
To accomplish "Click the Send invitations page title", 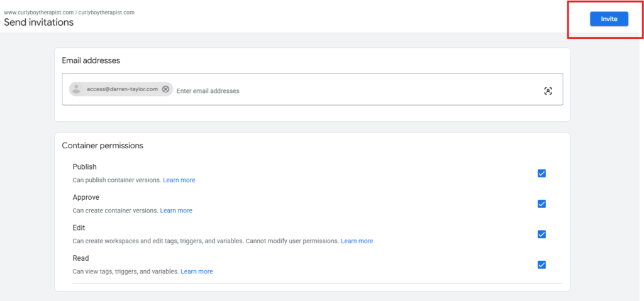I will pos(39,23).
